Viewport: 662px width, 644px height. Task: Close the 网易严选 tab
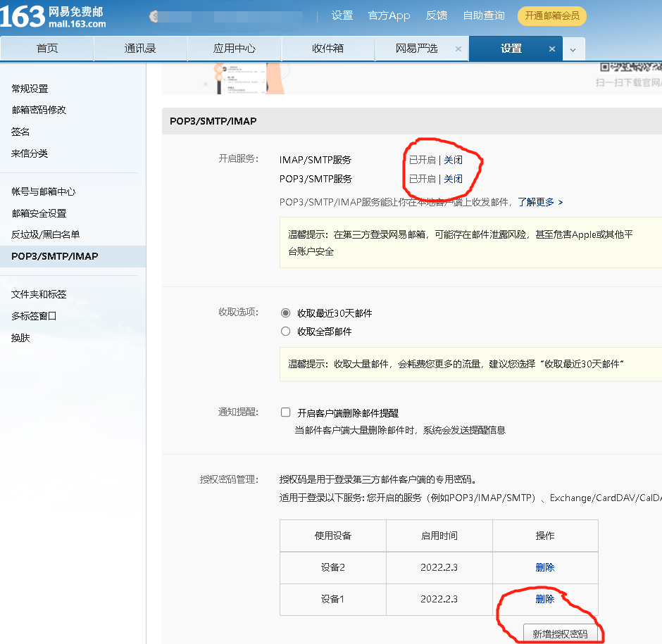[458, 49]
